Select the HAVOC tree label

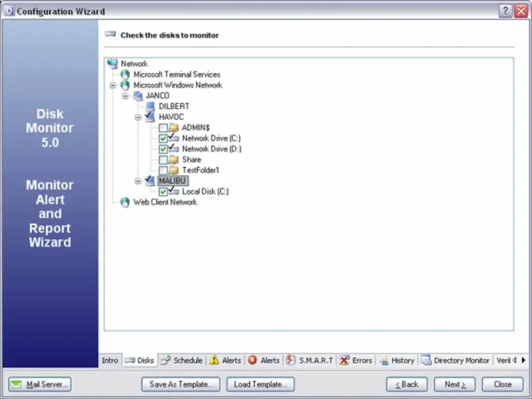click(x=171, y=117)
